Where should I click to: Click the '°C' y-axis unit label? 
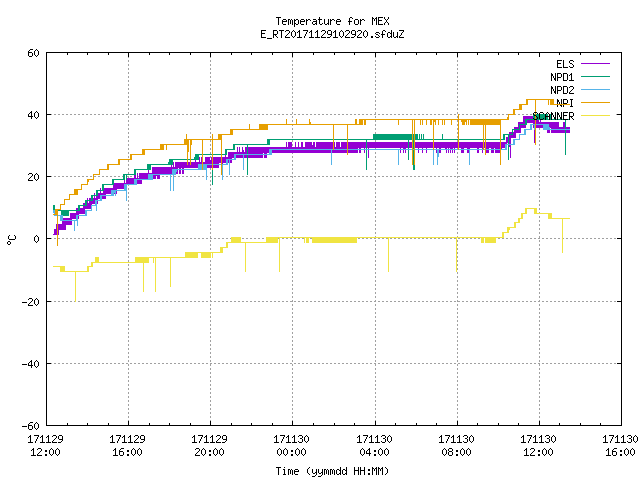(11, 240)
